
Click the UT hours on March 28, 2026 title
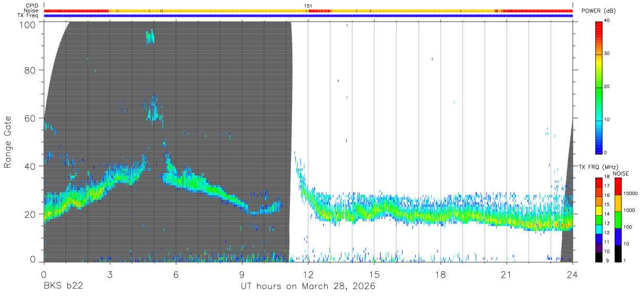(x=308, y=286)
